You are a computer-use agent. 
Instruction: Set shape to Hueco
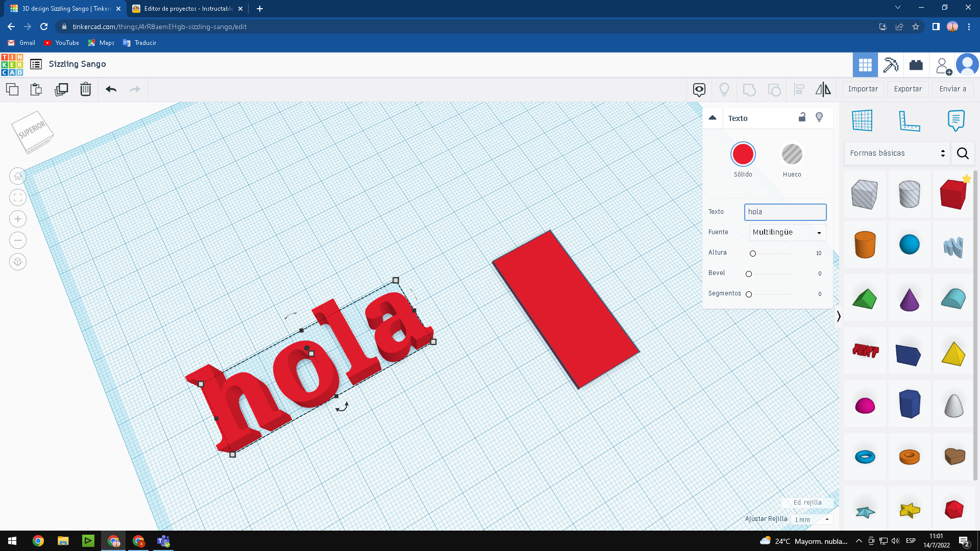click(x=792, y=154)
